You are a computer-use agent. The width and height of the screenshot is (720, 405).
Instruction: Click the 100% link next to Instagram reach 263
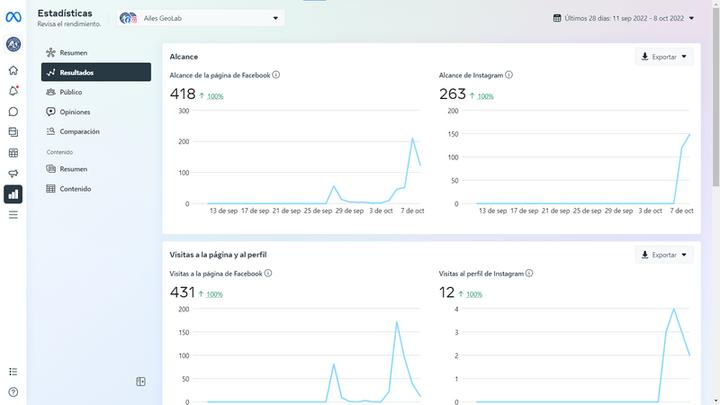(x=485, y=96)
